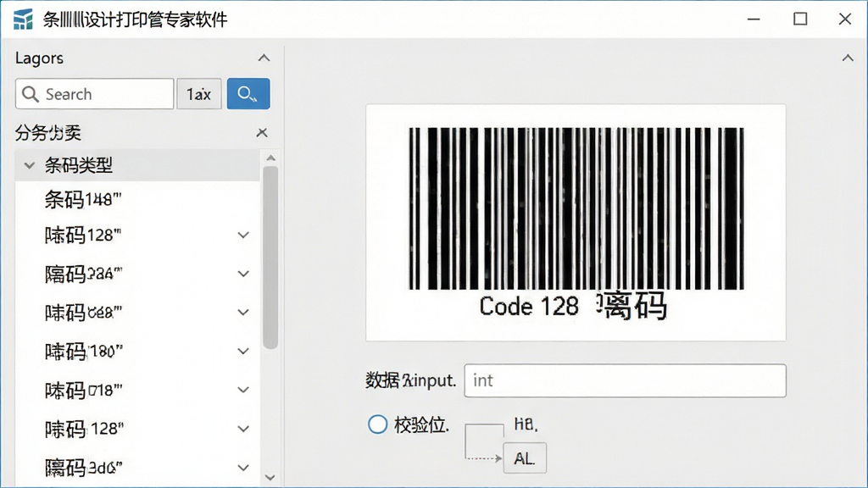
Task: Click the data input field showing "int"
Action: click(x=625, y=380)
